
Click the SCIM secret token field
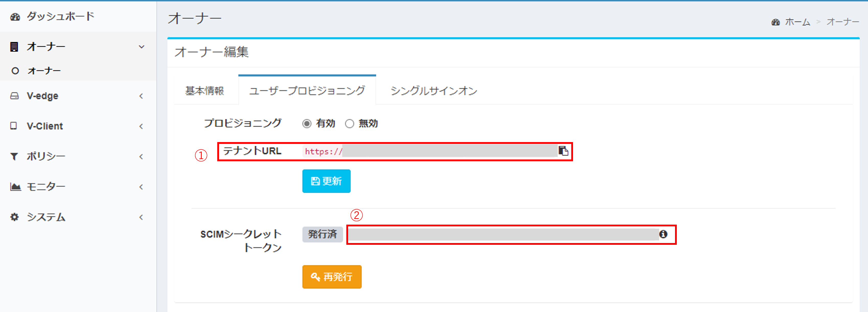click(x=504, y=235)
